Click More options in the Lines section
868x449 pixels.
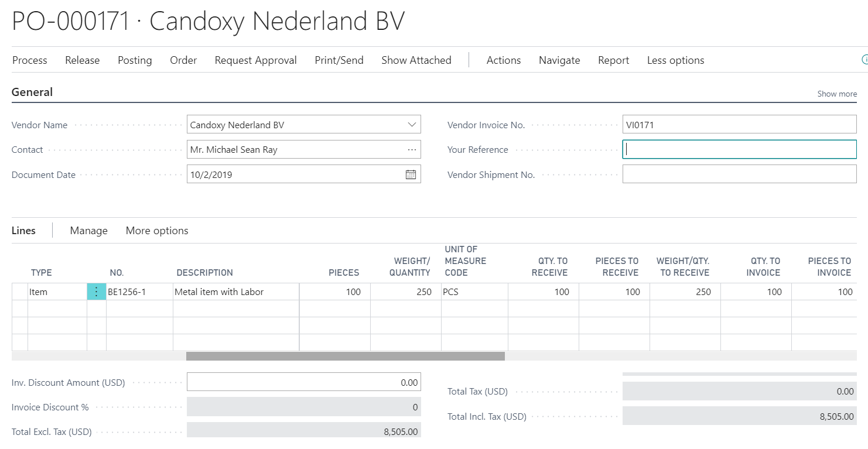click(157, 231)
